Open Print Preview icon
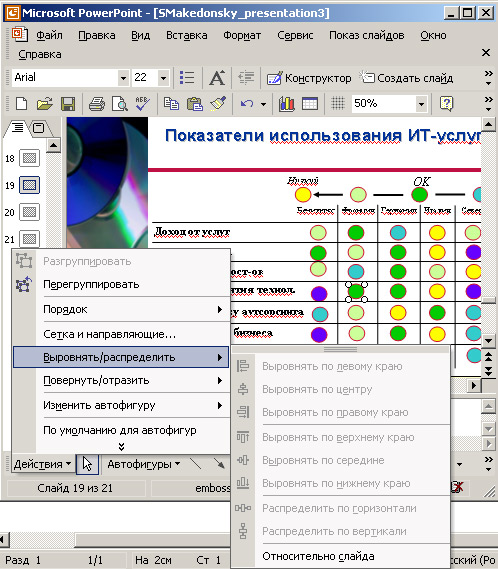Viewport: 498px width, 569px height. (x=119, y=104)
